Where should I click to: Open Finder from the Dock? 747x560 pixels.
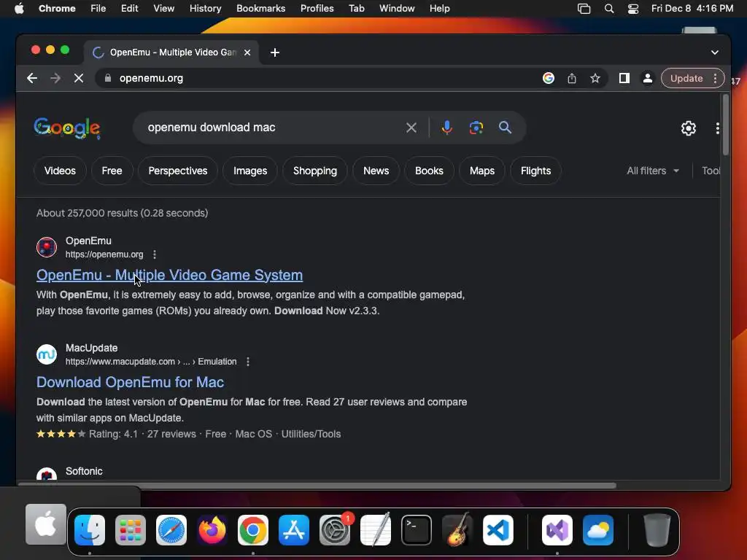90,529
